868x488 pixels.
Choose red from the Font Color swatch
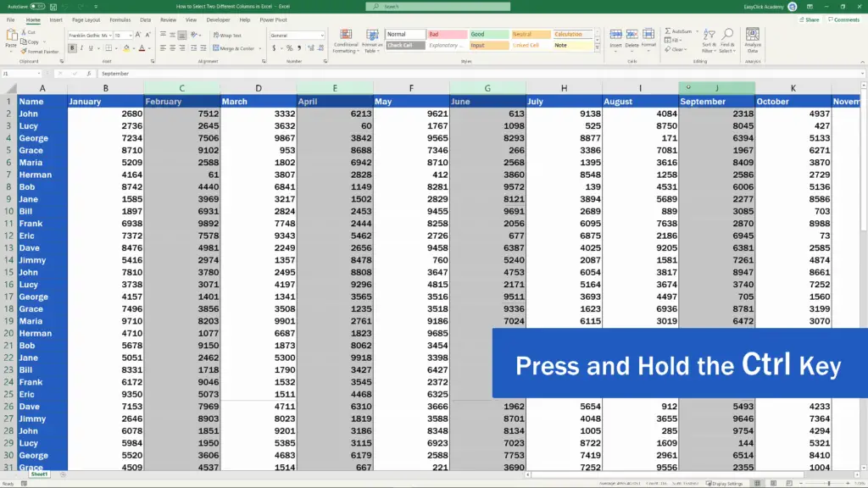(x=142, y=49)
